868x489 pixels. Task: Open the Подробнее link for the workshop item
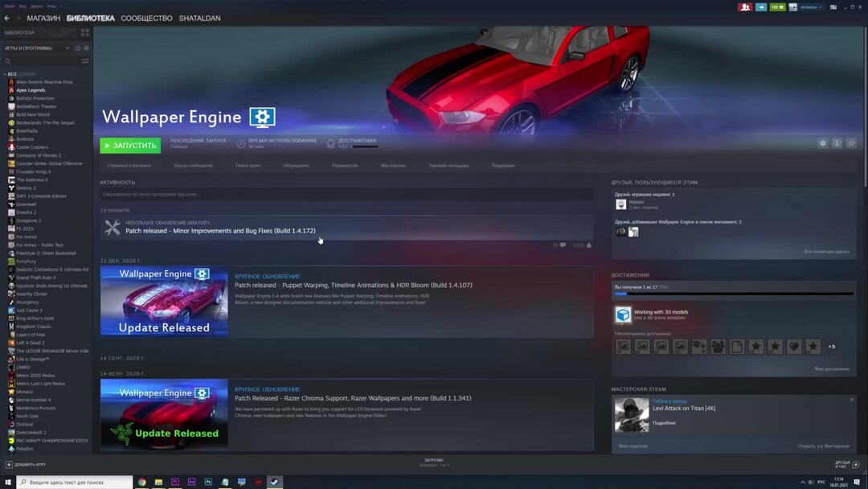click(x=664, y=423)
